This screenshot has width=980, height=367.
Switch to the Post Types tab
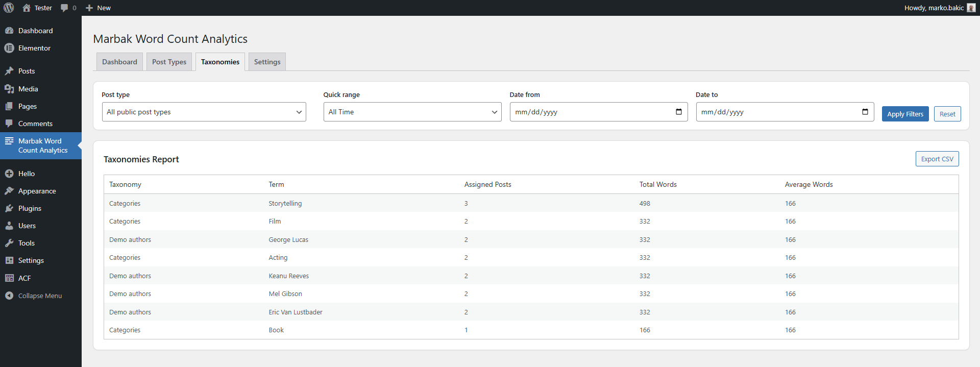click(x=169, y=62)
